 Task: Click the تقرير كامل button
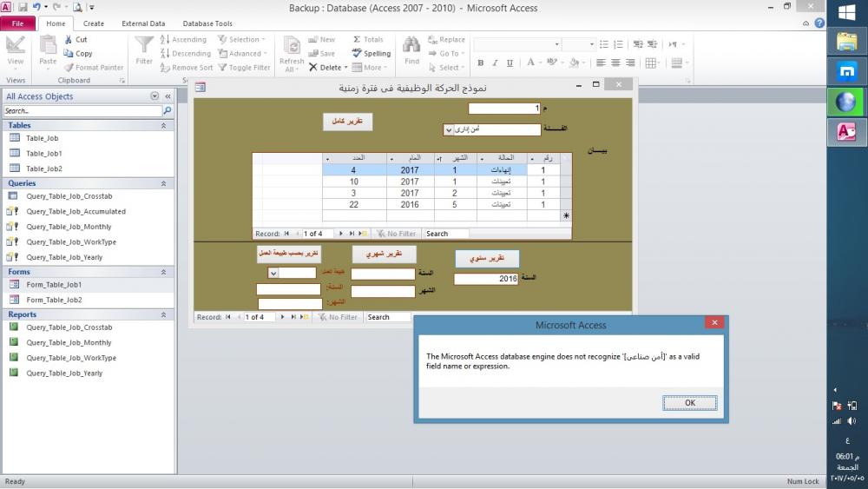(348, 122)
